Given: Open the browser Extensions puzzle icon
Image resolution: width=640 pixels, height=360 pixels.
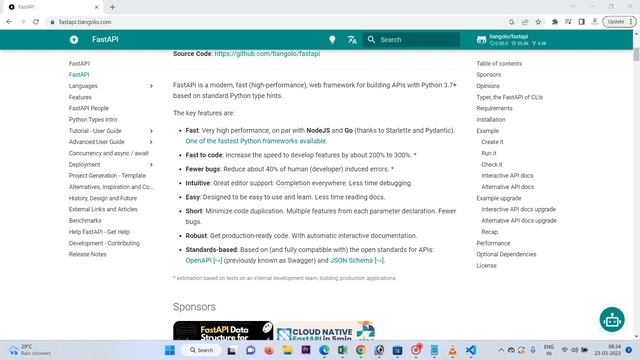Looking at the screenshot, I should [x=555, y=22].
